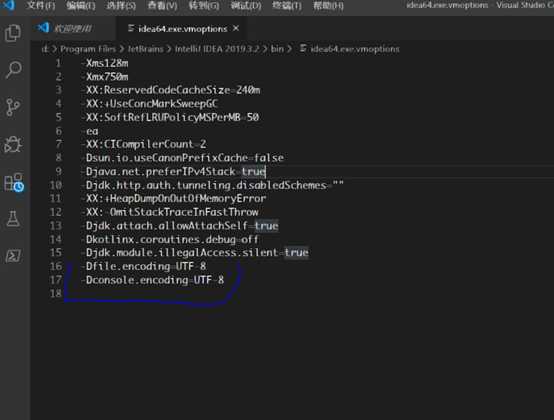Viewport: 554px width, 420px height.
Task: Click the SoftRefLRUPolicyMSPerMB=50 line
Action: tap(170, 117)
